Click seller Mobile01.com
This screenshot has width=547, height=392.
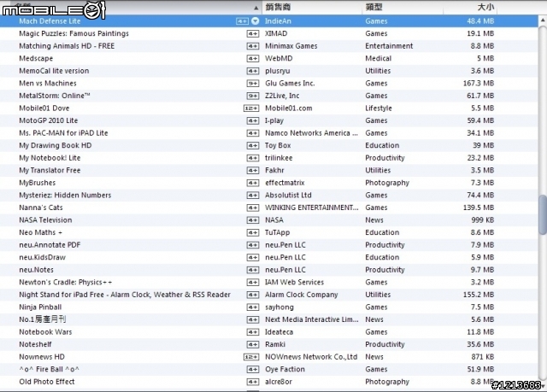(289, 108)
